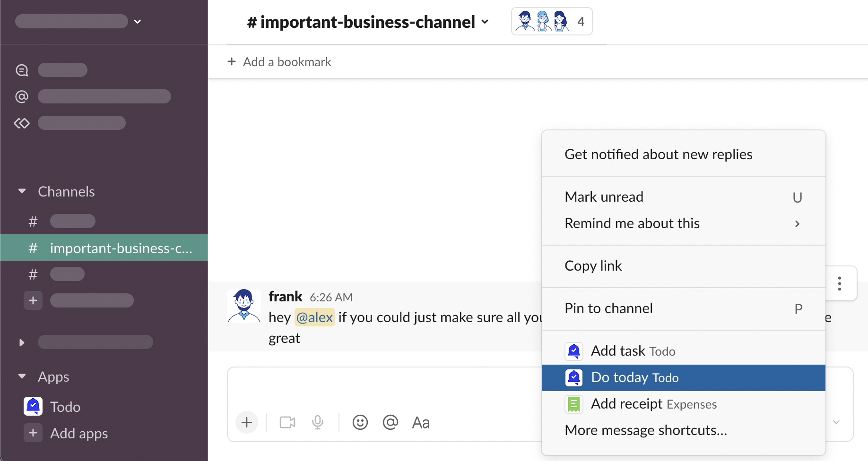This screenshot has height=461, width=868.
Task: Collapse the Apps section triangle
Action: [x=22, y=376]
